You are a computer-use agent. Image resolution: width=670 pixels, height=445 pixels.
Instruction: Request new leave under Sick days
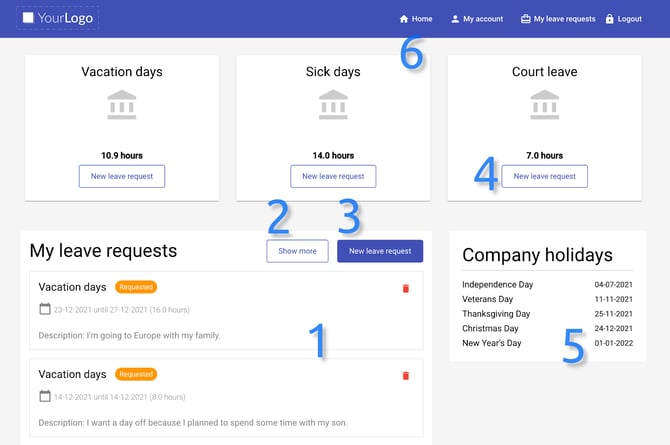point(333,176)
